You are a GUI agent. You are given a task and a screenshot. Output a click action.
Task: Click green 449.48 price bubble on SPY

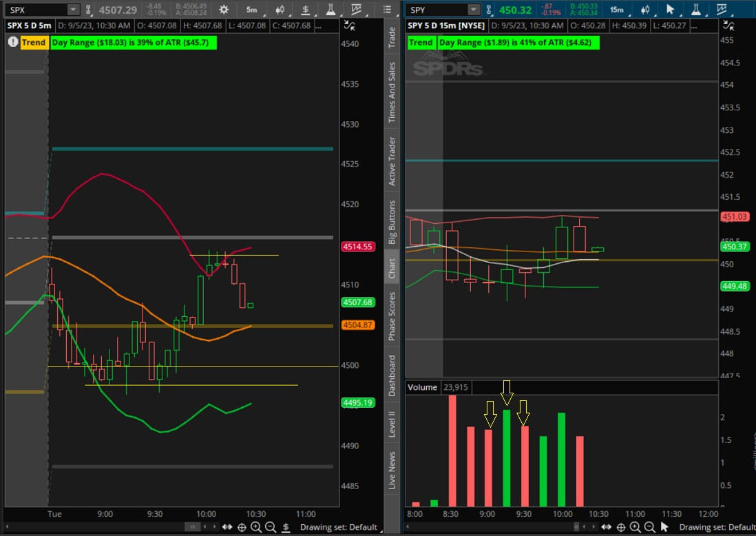(735, 286)
